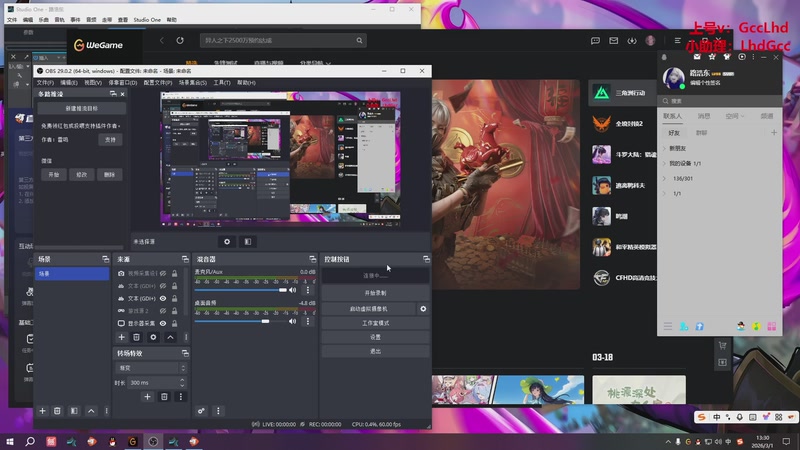Image resolution: width=800 pixels, height=450 pixels.
Task: Open OBS Settings from controls
Action: [x=376, y=337]
